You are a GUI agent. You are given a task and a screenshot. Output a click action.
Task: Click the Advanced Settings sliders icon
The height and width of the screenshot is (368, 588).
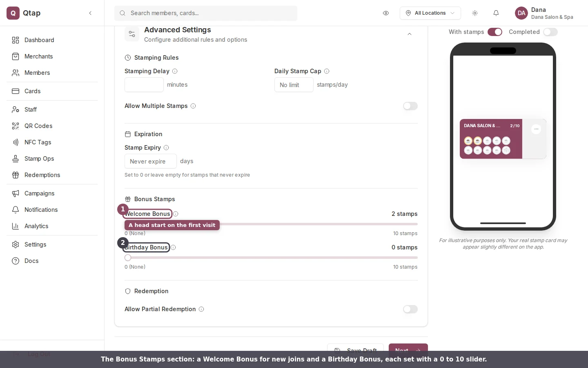click(132, 34)
